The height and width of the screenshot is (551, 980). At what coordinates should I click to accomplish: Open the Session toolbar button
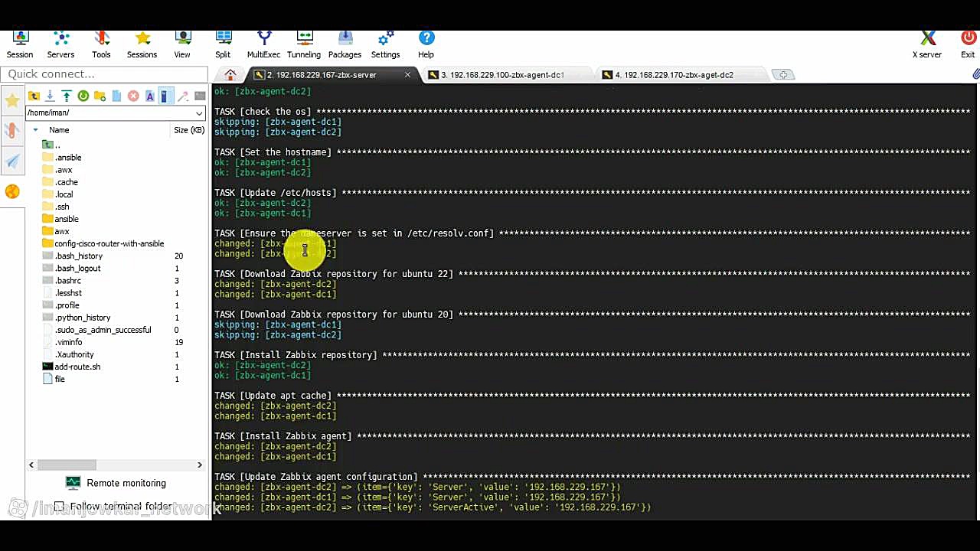click(20, 45)
